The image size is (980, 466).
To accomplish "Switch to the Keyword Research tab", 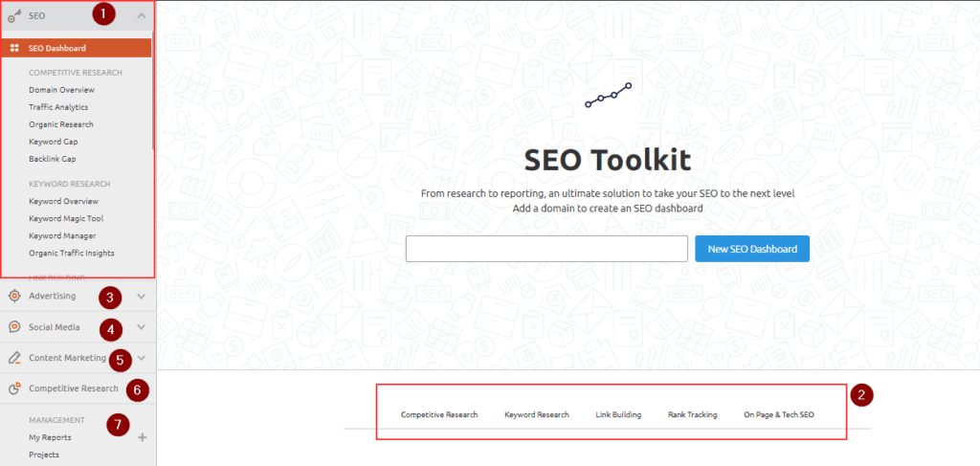I will (x=536, y=414).
